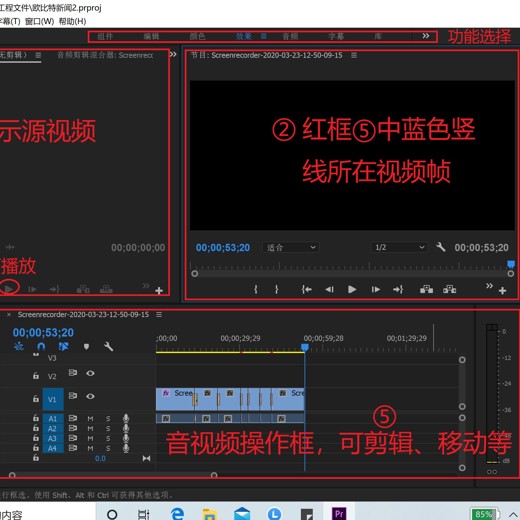Screen dimensions: 520x520
Task: Toggle sync lock on track V1
Action: pyautogui.click(x=73, y=396)
